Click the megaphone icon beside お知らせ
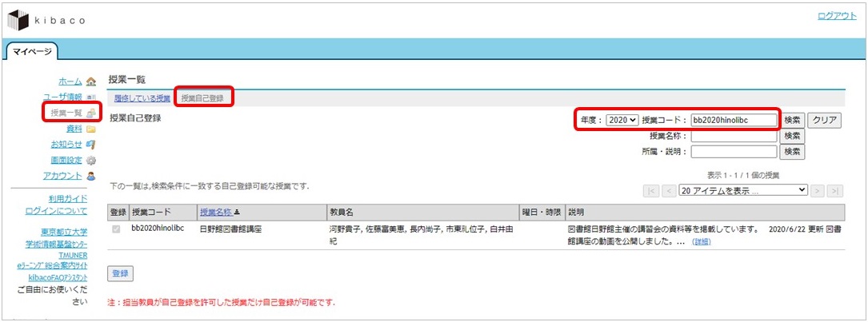The image size is (868, 322). click(x=91, y=145)
